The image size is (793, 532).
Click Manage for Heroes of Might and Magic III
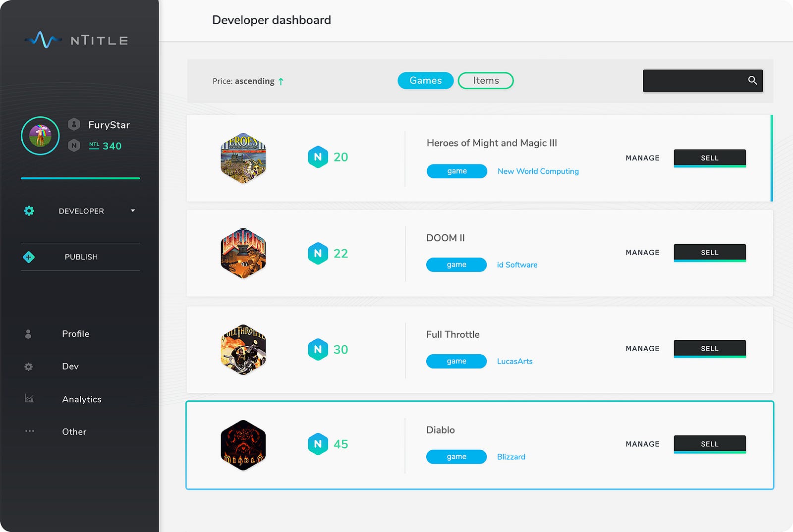click(642, 158)
